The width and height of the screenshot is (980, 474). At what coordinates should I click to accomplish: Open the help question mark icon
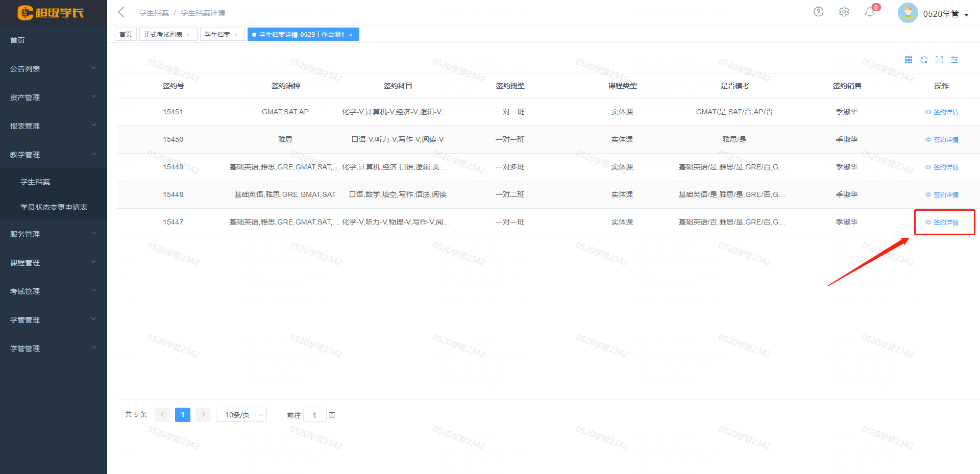point(818,12)
